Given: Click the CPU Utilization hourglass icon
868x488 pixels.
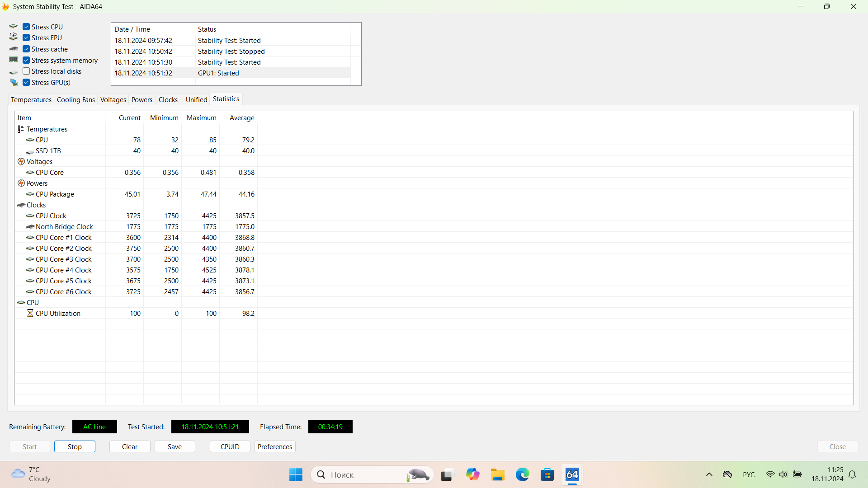Looking at the screenshot, I should pos(30,314).
